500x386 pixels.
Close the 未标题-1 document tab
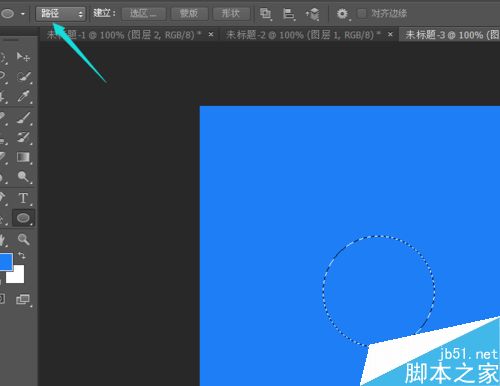[211, 34]
